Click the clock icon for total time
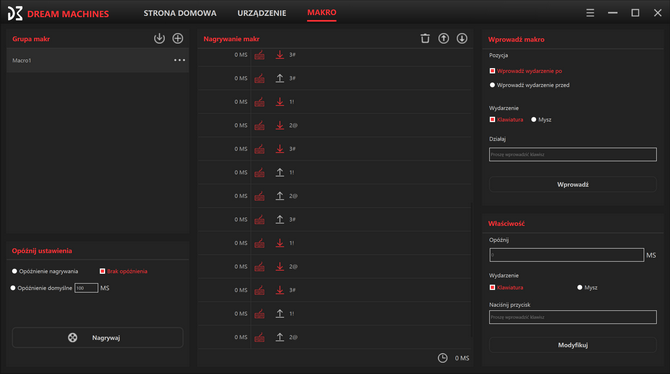670x374 pixels. tap(443, 358)
